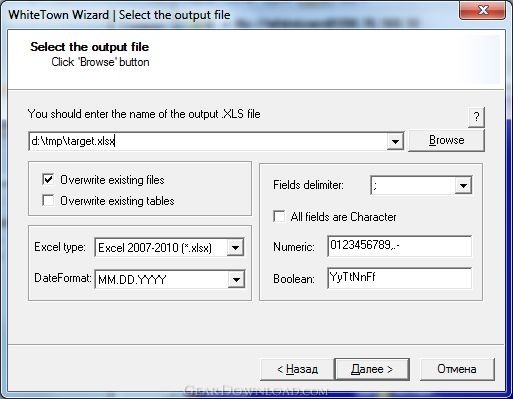The image size is (513, 399).
Task: Close the WhiteTown Wizard window
Action: tap(482, 10)
